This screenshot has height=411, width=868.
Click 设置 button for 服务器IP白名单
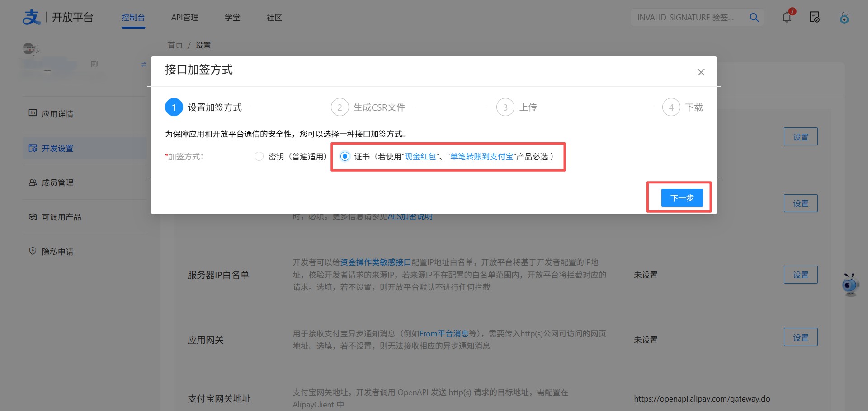[x=801, y=275]
